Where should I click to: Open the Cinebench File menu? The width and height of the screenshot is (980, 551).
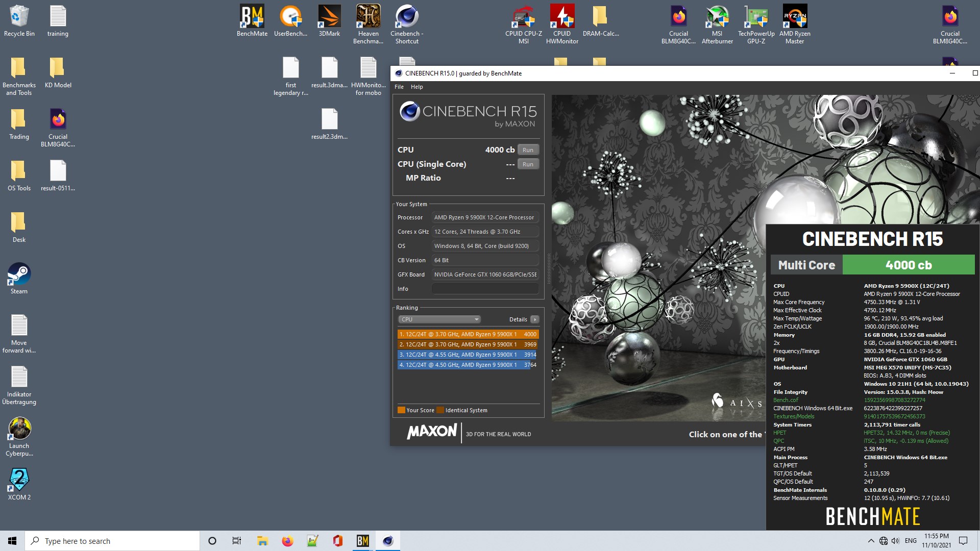coord(399,87)
